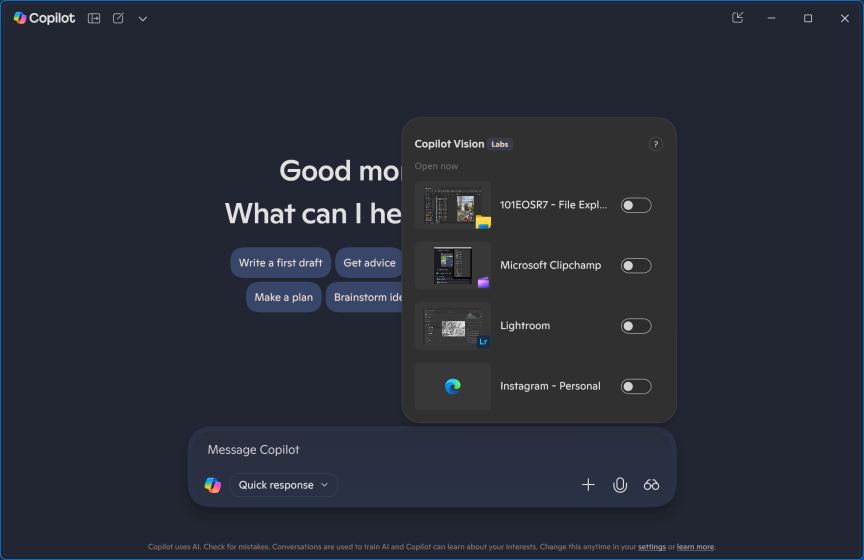The width and height of the screenshot is (864, 560).
Task: Click the plus attach icon
Action: coord(588,485)
